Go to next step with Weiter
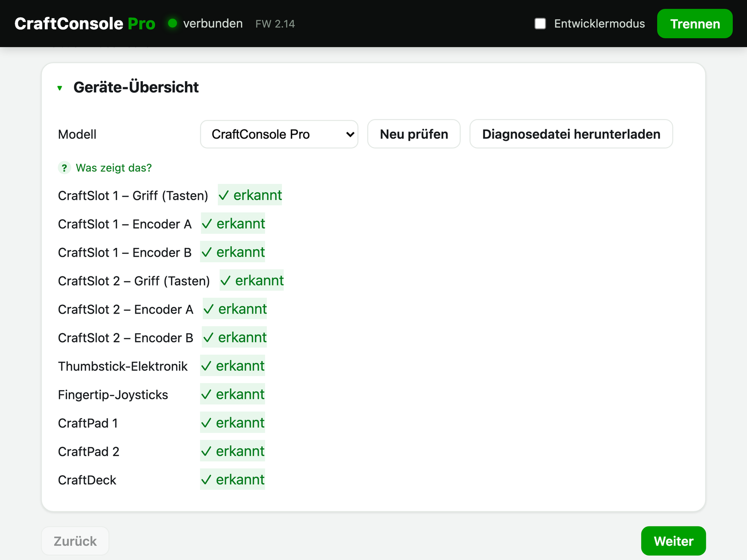The width and height of the screenshot is (747, 560). click(673, 541)
